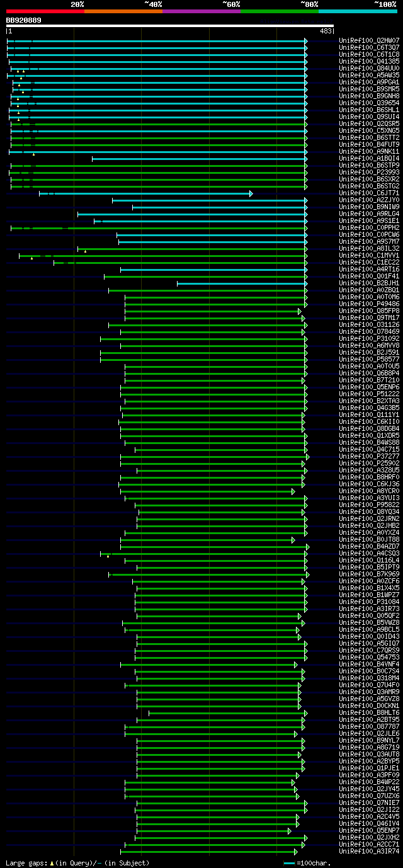Open hit UniRef100_Q2HW07
Image resolution: width=403 pixels, height=868 pixels.
pos(369,40)
